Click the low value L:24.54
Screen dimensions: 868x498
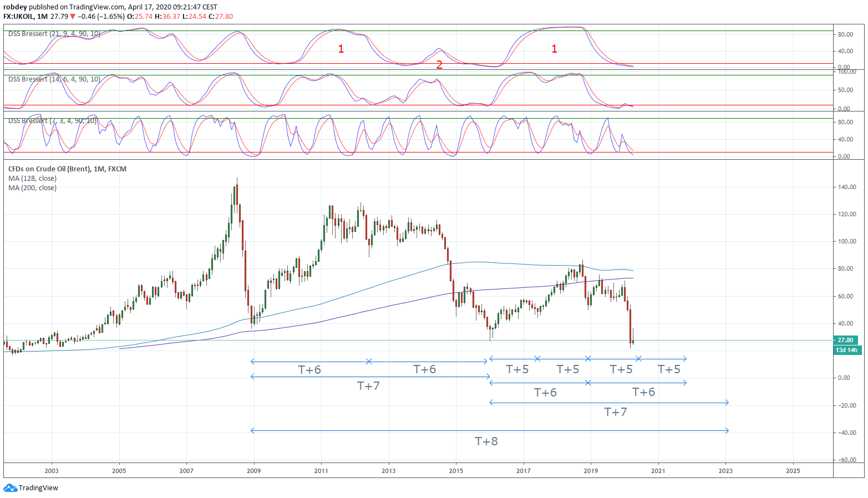pos(195,17)
